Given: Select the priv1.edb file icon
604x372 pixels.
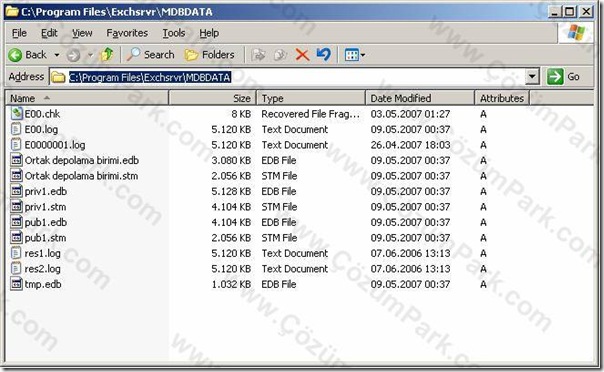Looking at the screenshot, I should [x=17, y=191].
